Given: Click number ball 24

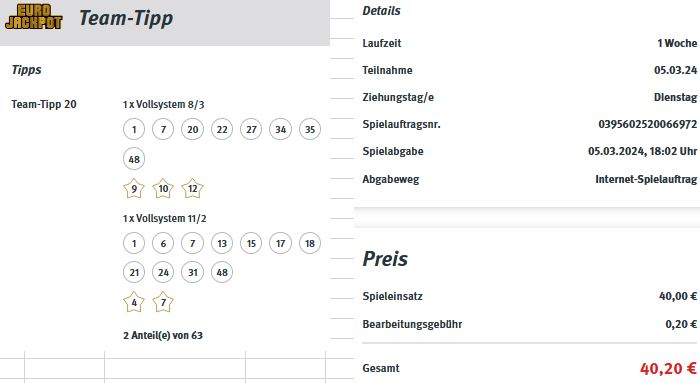Looking at the screenshot, I should 163,272.
